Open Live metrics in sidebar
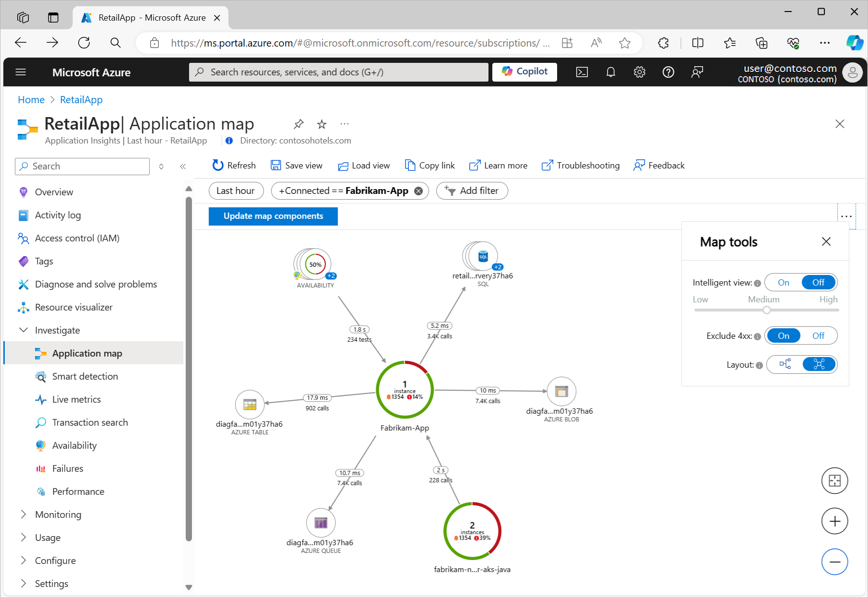The height and width of the screenshot is (598, 868). pos(77,399)
